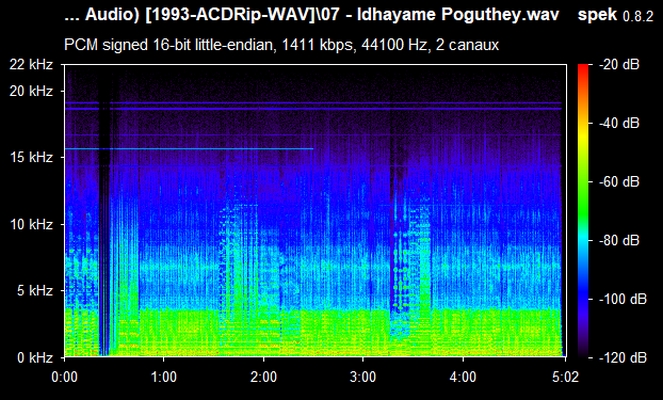
Task: Click the 5 kHz frequency label
Action: point(35,290)
